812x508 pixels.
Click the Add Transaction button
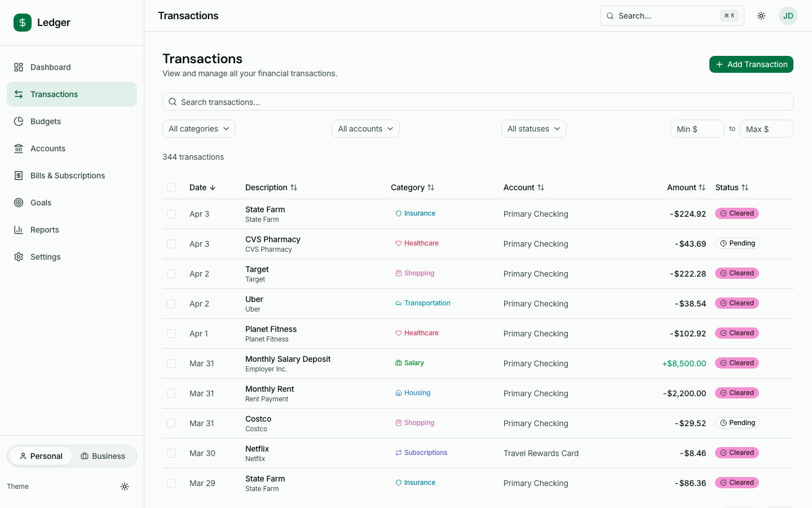pyautogui.click(x=751, y=64)
